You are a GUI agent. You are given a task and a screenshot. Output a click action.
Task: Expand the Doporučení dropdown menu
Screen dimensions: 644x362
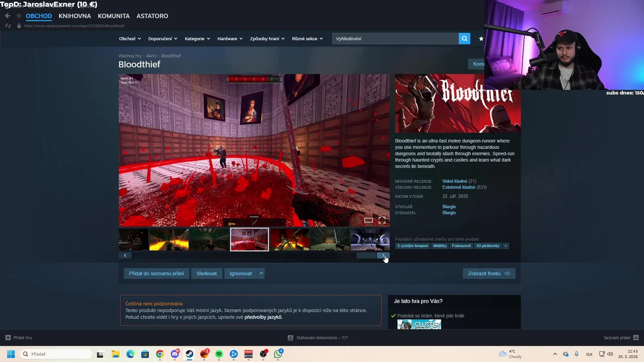163,39
